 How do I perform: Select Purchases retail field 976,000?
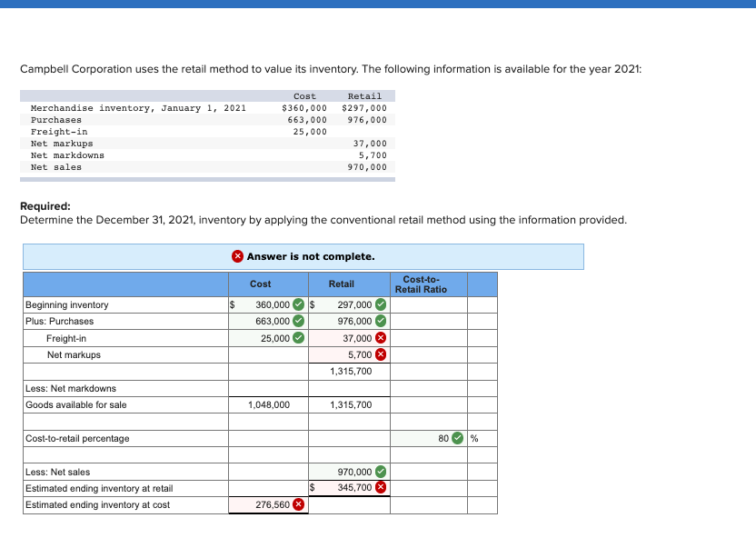click(350, 321)
